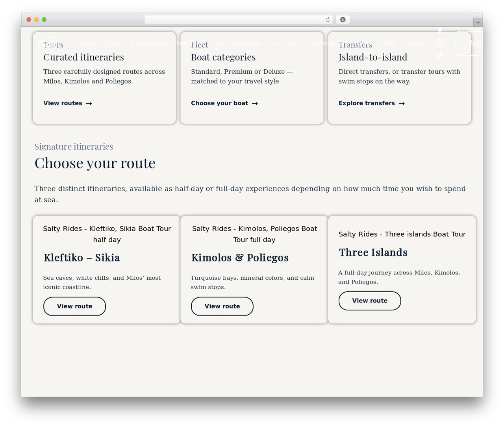The width and height of the screenshot is (504, 427).
Task: Open the Blog navigation link
Action: coord(388,43)
